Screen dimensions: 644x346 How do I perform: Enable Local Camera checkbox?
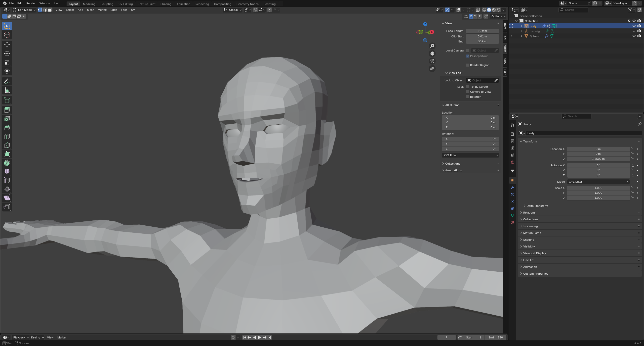(468, 51)
